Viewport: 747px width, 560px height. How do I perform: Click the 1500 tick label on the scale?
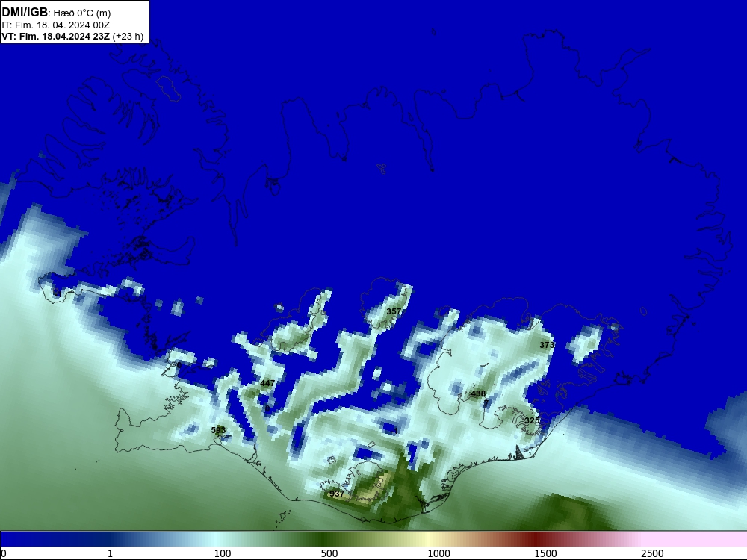click(x=545, y=553)
